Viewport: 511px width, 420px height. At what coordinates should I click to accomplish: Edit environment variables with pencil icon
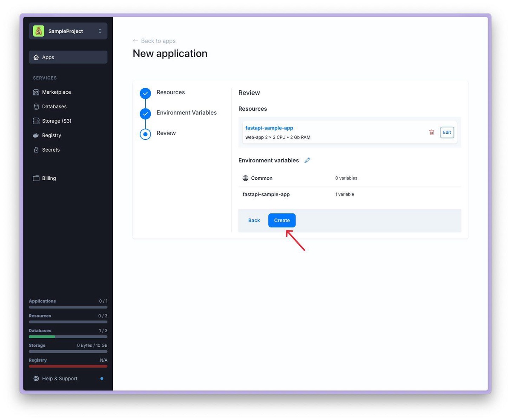tap(307, 161)
